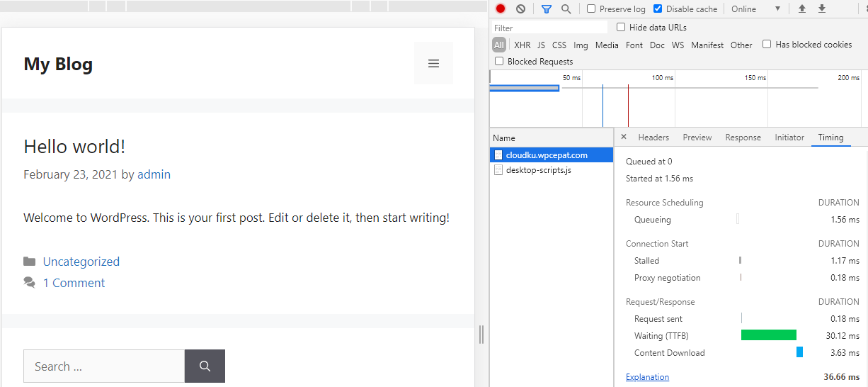Click the export HAR download arrow

(x=822, y=9)
